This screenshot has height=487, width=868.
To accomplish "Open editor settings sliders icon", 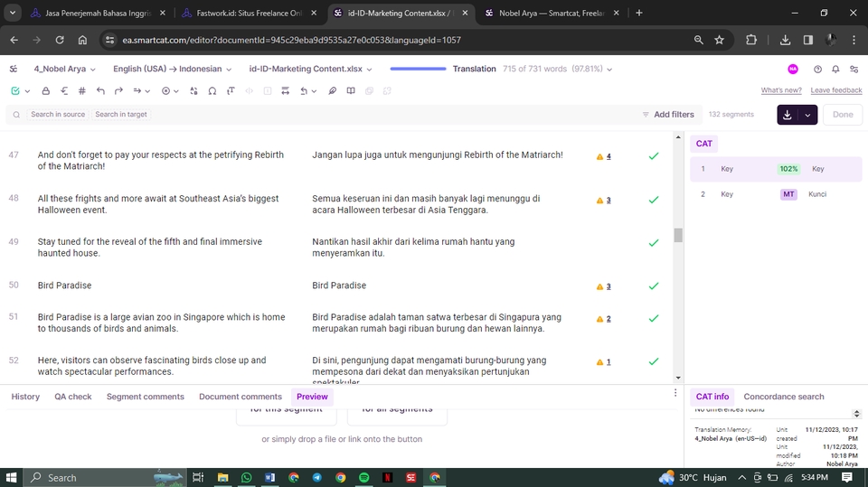I will click(854, 70).
